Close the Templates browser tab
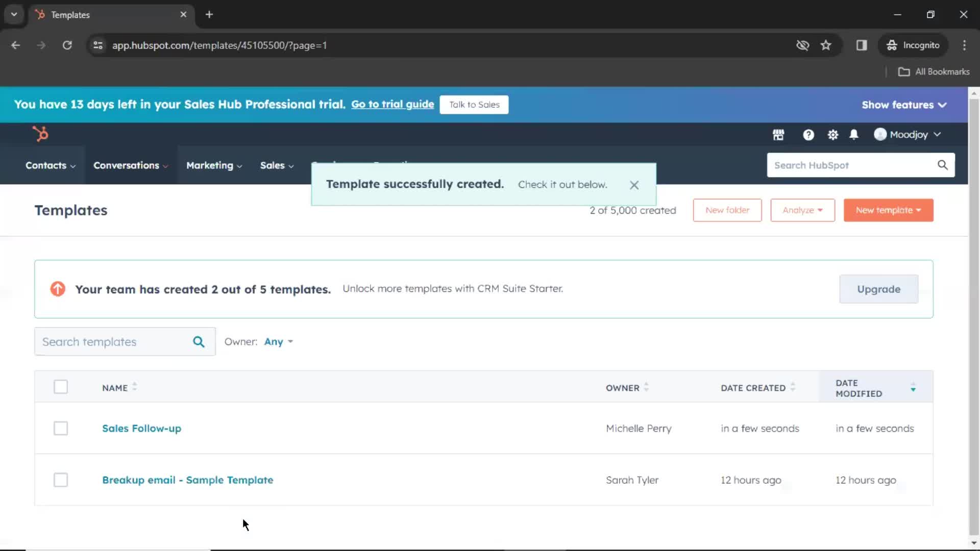The height and width of the screenshot is (551, 980). (183, 14)
